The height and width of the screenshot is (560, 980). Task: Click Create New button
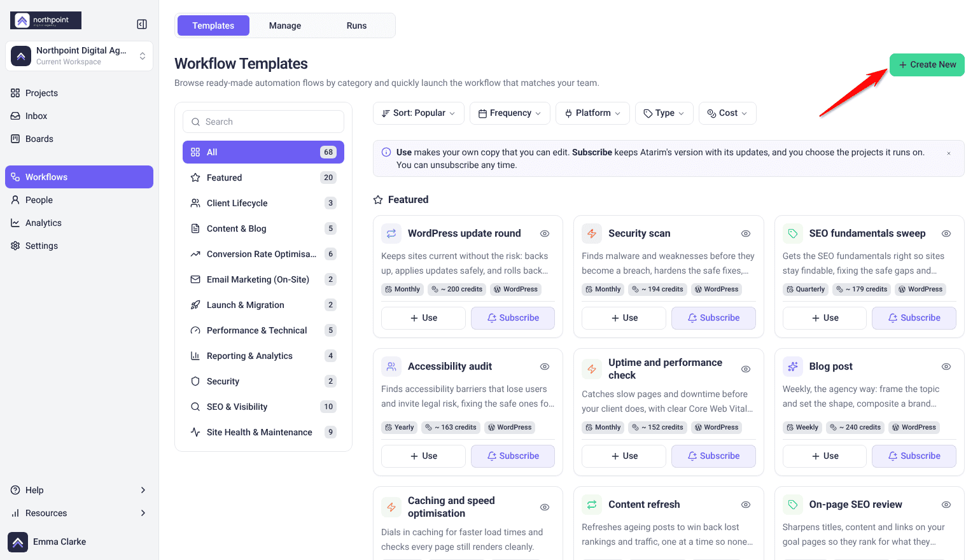(x=927, y=65)
